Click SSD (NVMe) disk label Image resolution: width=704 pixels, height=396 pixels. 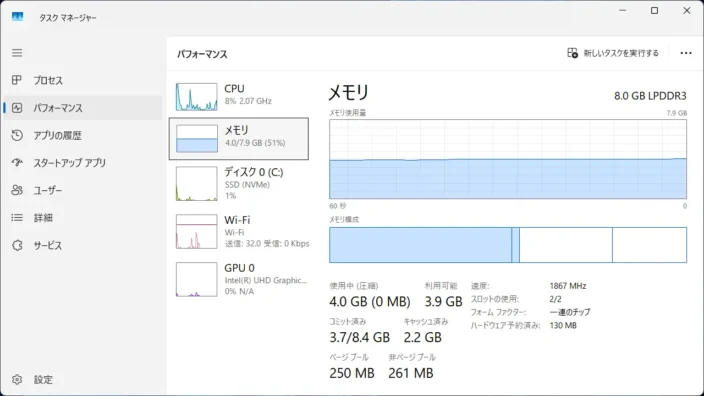(247, 185)
